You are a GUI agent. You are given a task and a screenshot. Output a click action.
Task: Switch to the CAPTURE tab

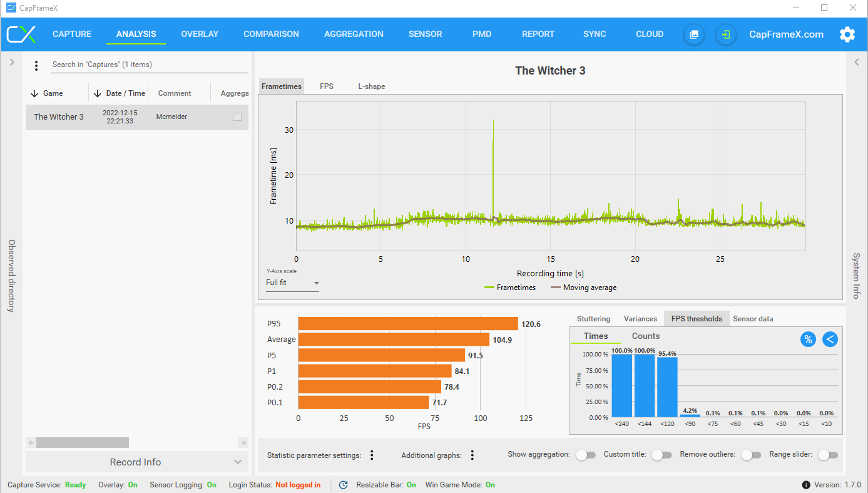tap(72, 34)
